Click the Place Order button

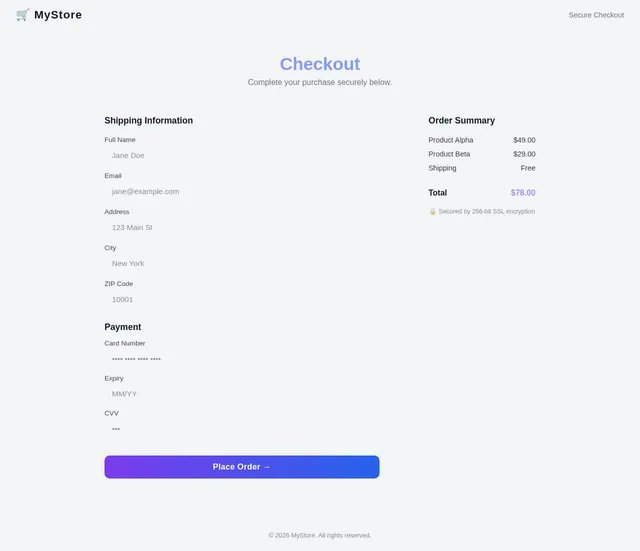tap(242, 467)
